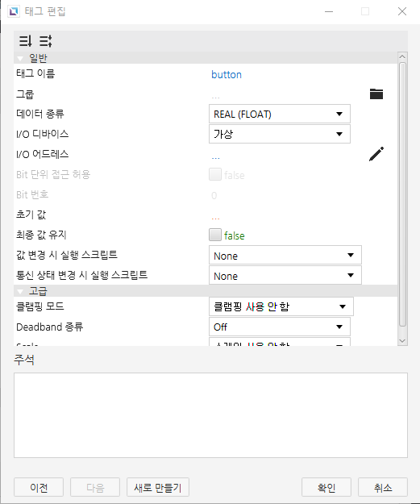Open the 통신 상태 변경 시 실행 스크립트 dropdown

tap(285, 276)
